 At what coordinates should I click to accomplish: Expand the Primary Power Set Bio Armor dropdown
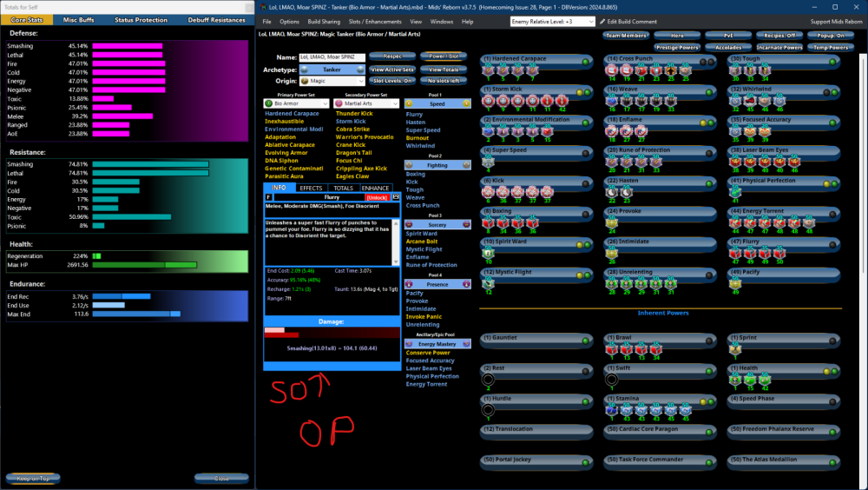point(296,103)
